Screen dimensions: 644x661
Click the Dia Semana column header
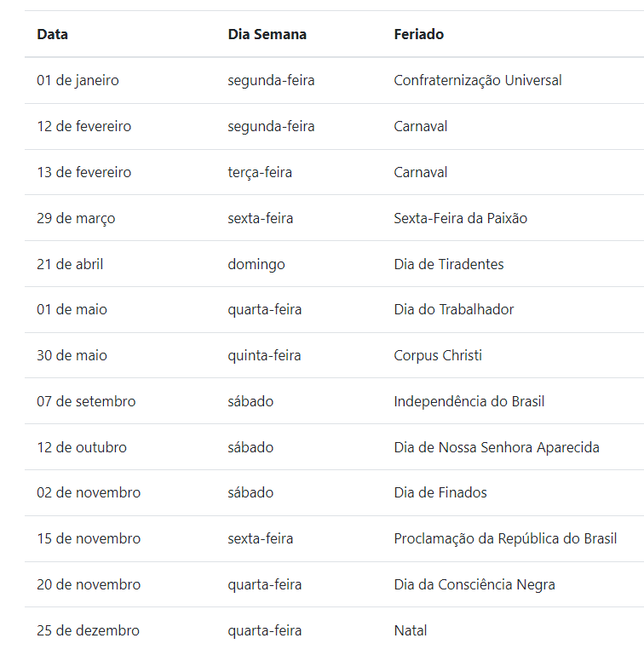267,34
